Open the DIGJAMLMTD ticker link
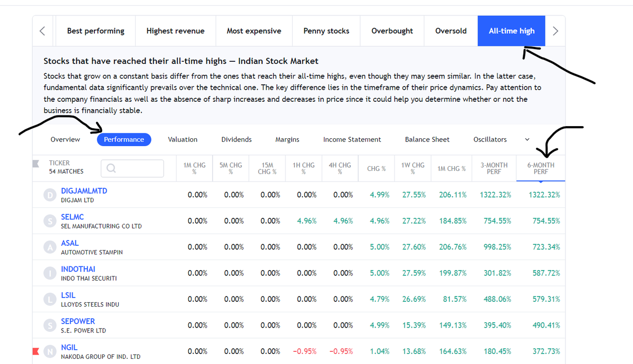Image resolution: width=633 pixels, height=364 pixels. pyautogui.click(x=84, y=190)
